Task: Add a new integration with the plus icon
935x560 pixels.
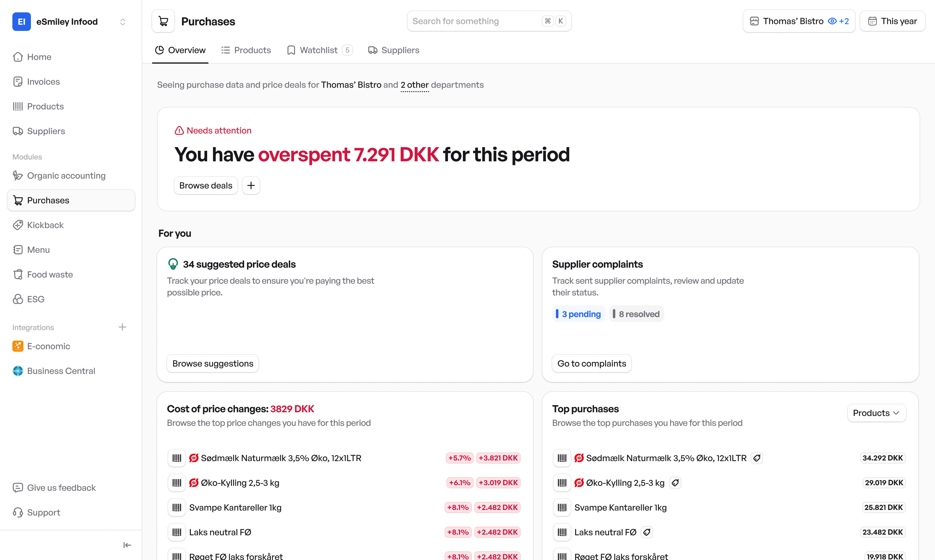Action: click(122, 327)
